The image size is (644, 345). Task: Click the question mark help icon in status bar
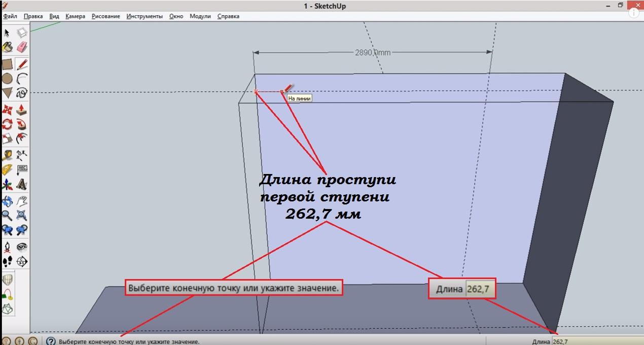click(x=51, y=341)
